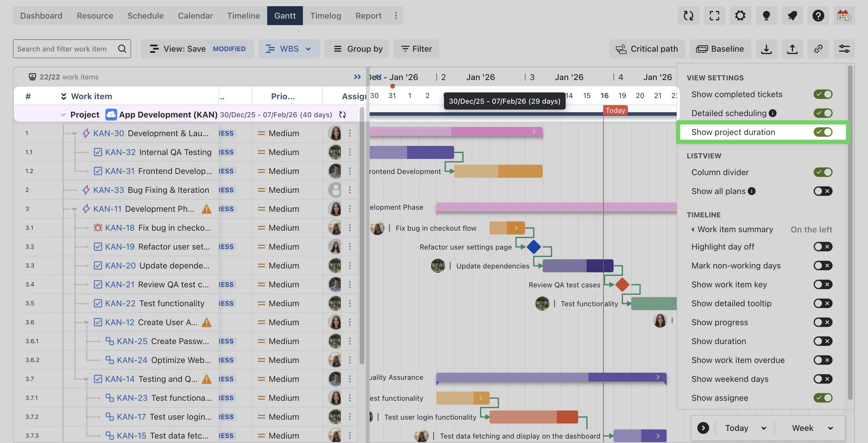Collapse the KAN-11 Development Phase row
Image resolution: width=868 pixels, height=443 pixels.
74,209
